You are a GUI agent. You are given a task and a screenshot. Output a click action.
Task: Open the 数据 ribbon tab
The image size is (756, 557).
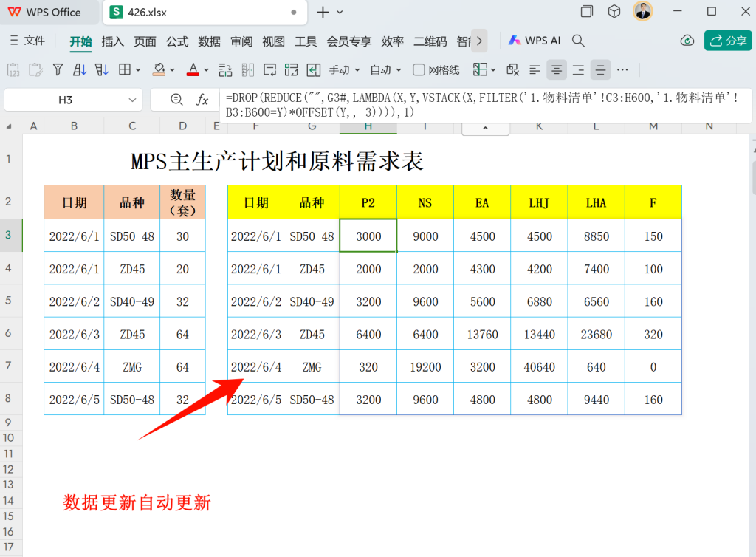(209, 41)
